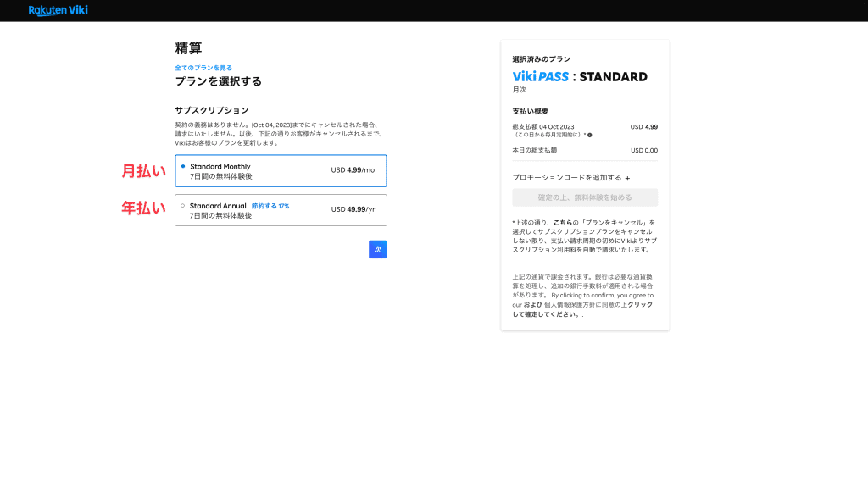
Task: Click the USD 49.99/yr price
Action: (x=353, y=210)
